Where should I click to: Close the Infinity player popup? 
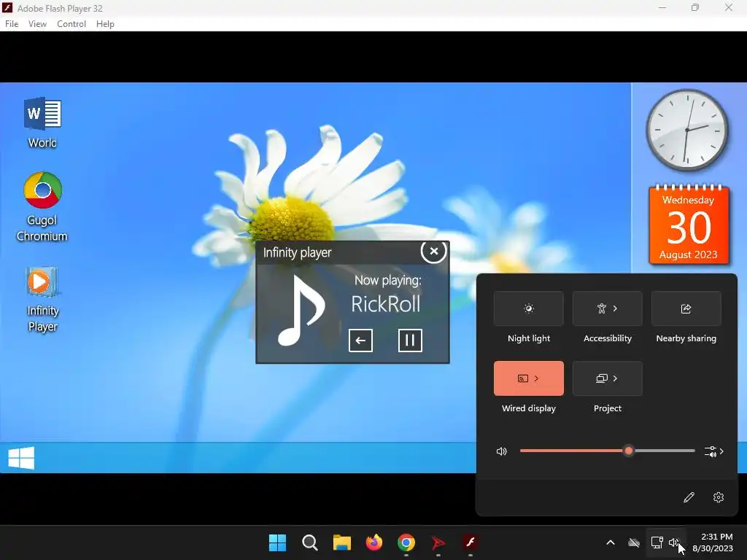pos(433,251)
